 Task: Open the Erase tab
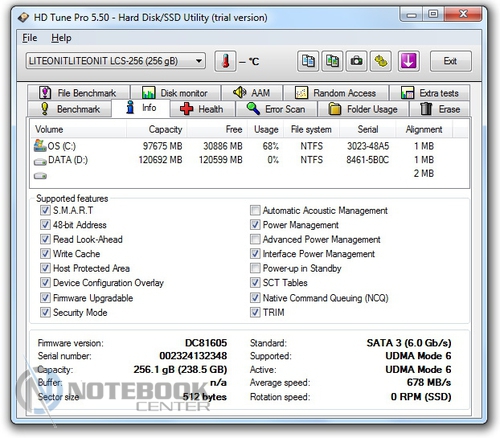[440, 109]
